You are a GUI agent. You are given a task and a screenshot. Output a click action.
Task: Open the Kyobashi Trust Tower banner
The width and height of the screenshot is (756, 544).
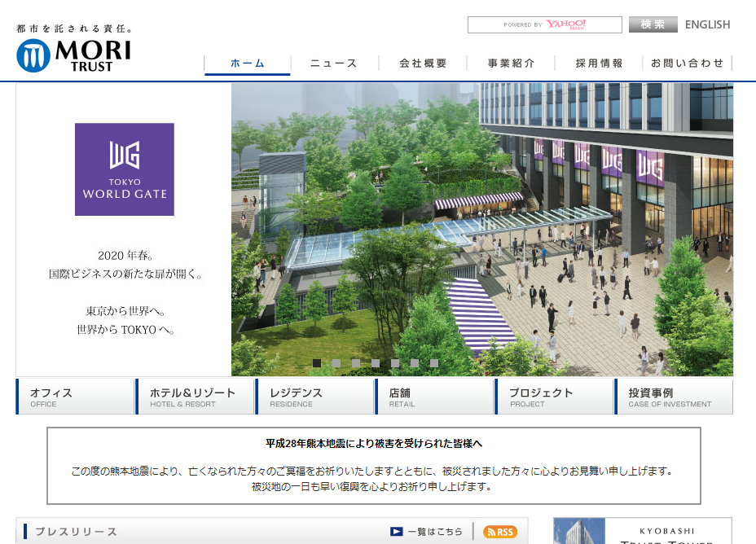point(642,531)
